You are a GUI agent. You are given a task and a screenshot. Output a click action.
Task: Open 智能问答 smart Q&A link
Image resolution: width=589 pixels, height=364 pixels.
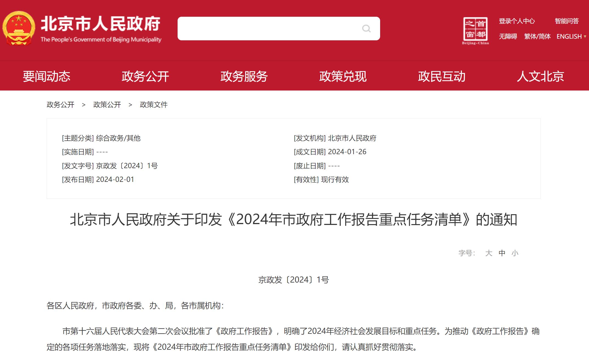tap(567, 21)
